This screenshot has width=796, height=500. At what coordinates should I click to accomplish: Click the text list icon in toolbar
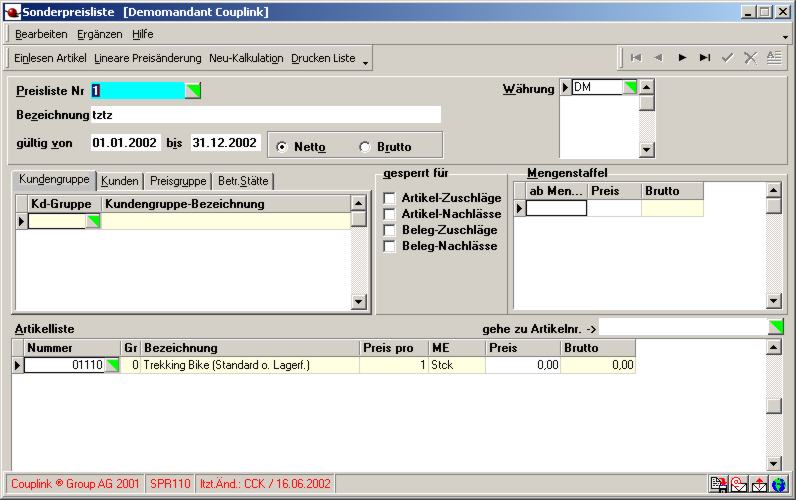click(773, 58)
